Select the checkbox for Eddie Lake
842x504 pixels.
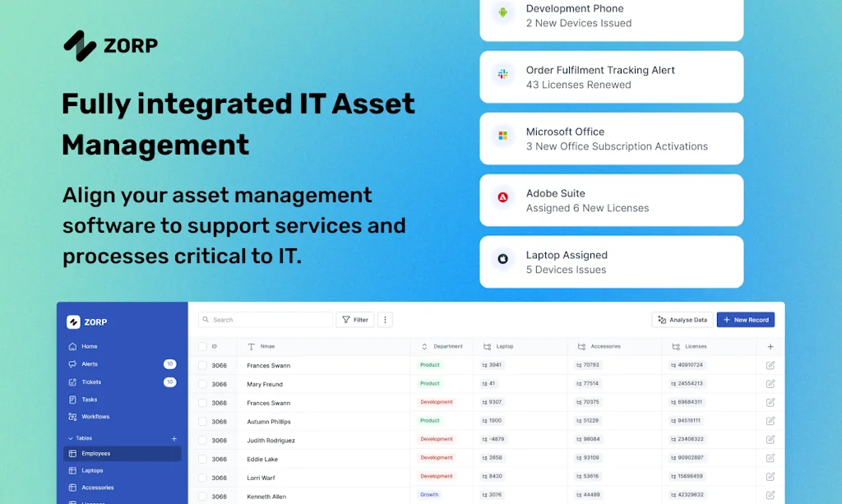(202, 459)
